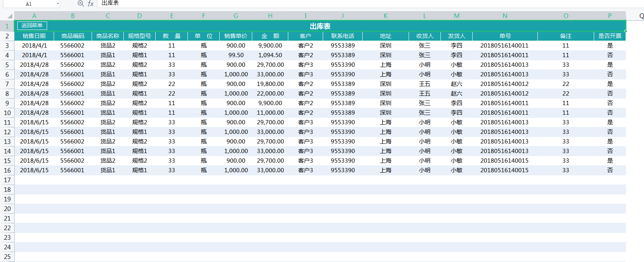This screenshot has width=644, height=262.
Task: Click the 单号 header cell
Action: (505, 36)
